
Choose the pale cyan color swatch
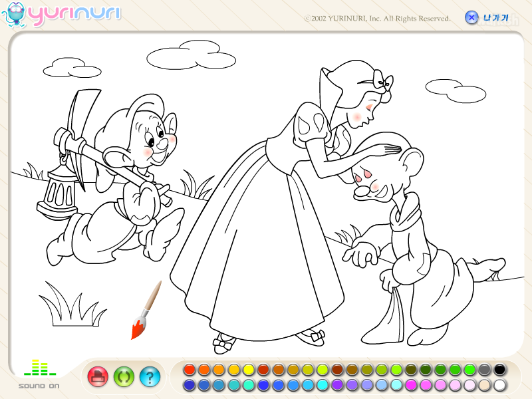click(x=396, y=385)
